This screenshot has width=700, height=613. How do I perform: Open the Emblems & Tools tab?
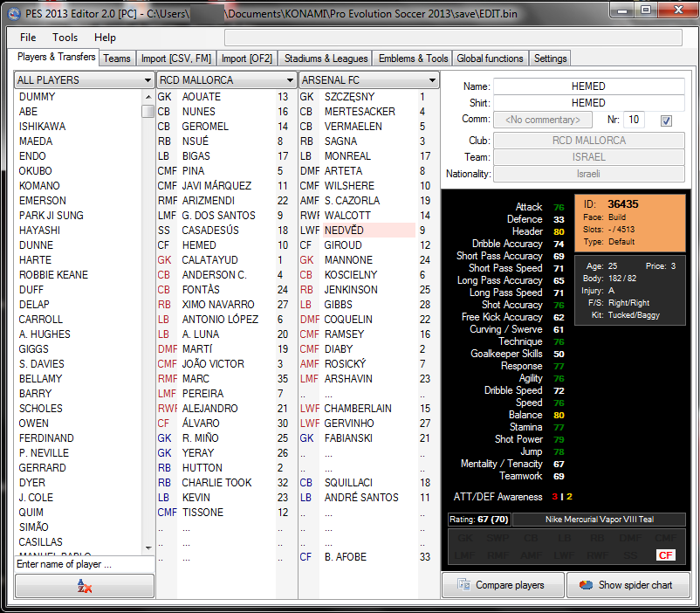click(413, 59)
